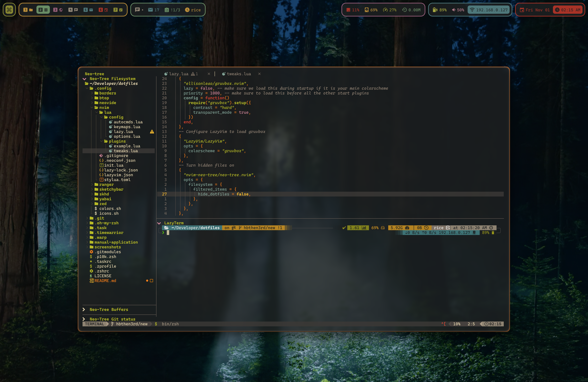
Task: Click the clock 02:15 in the Neovim statusline
Action: coord(493,324)
